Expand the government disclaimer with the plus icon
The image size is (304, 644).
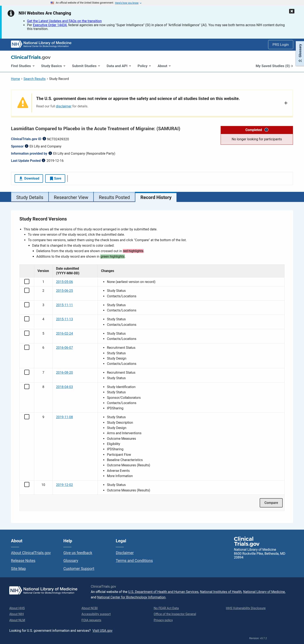pos(286,103)
